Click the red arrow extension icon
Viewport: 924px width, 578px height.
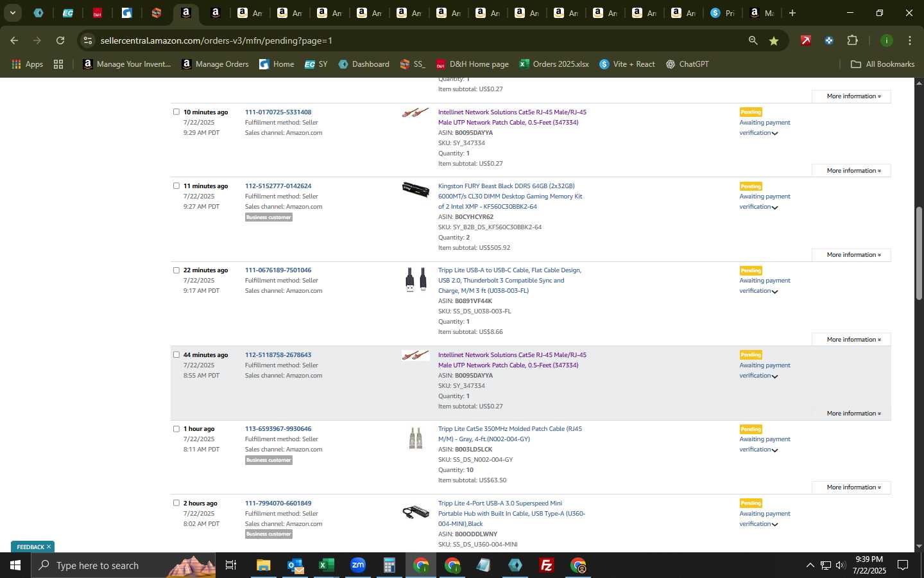pos(805,40)
